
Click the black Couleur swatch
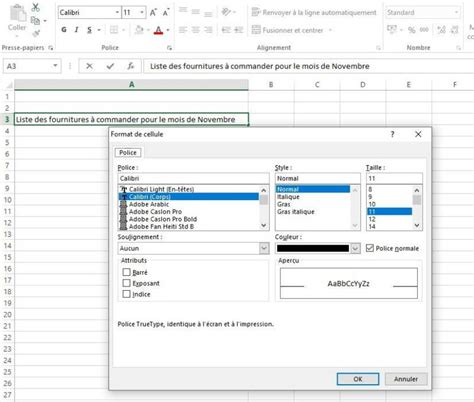(313, 248)
